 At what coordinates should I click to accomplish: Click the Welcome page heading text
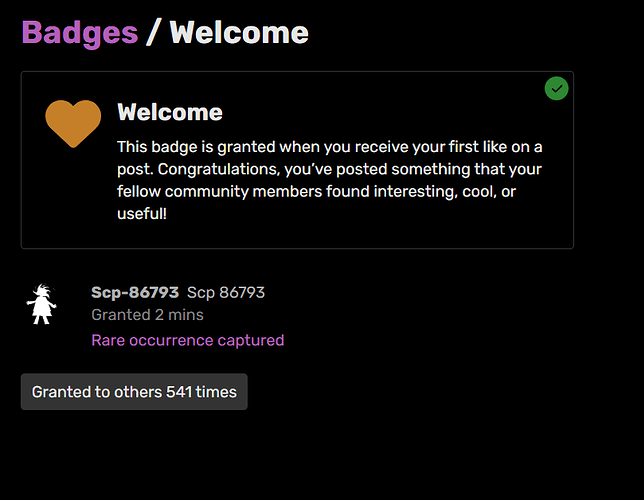pyautogui.click(x=239, y=33)
